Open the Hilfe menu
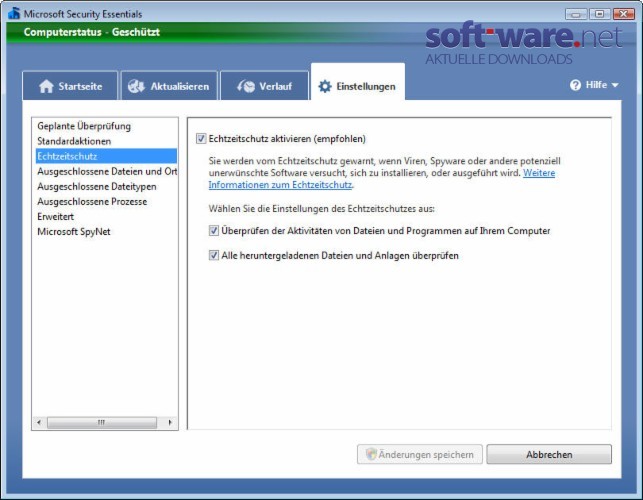Viewport: 643px width, 500px height. tap(594, 85)
